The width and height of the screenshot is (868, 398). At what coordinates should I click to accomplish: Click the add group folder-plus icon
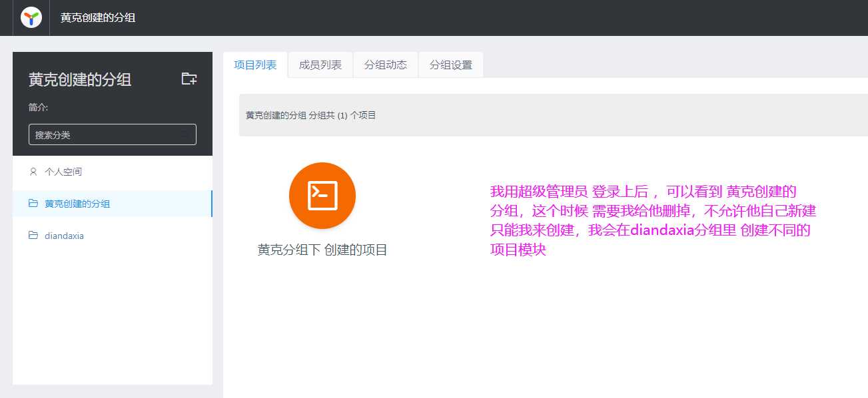coord(189,79)
